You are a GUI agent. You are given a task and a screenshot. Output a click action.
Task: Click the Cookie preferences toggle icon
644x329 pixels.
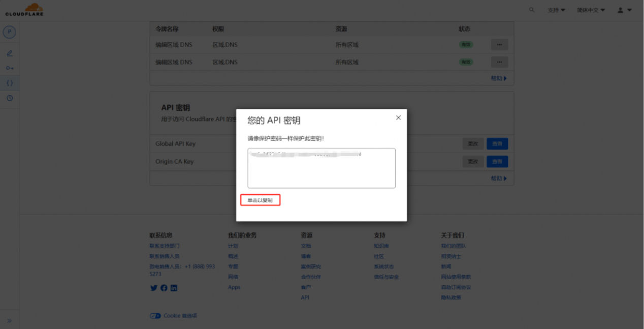click(x=155, y=316)
